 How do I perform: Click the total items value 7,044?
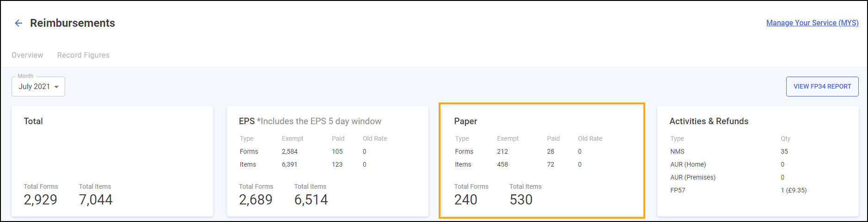pyautogui.click(x=96, y=199)
